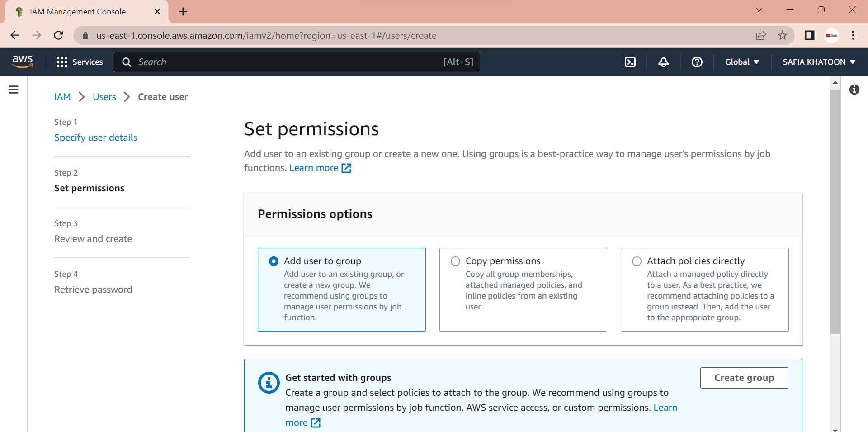
Task: Open the info panel icon at right
Action: click(854, 90)
